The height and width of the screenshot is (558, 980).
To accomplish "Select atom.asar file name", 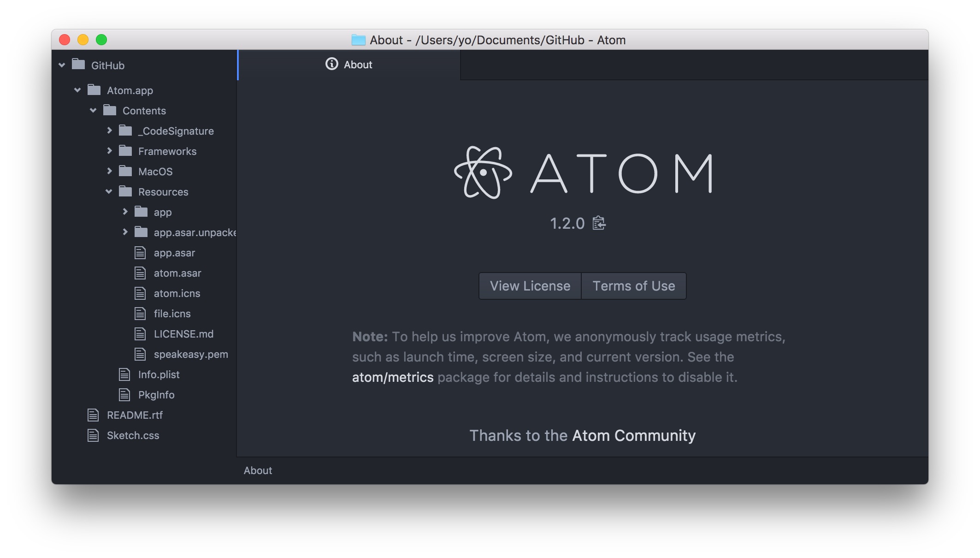I will click(x=177, y=273).
